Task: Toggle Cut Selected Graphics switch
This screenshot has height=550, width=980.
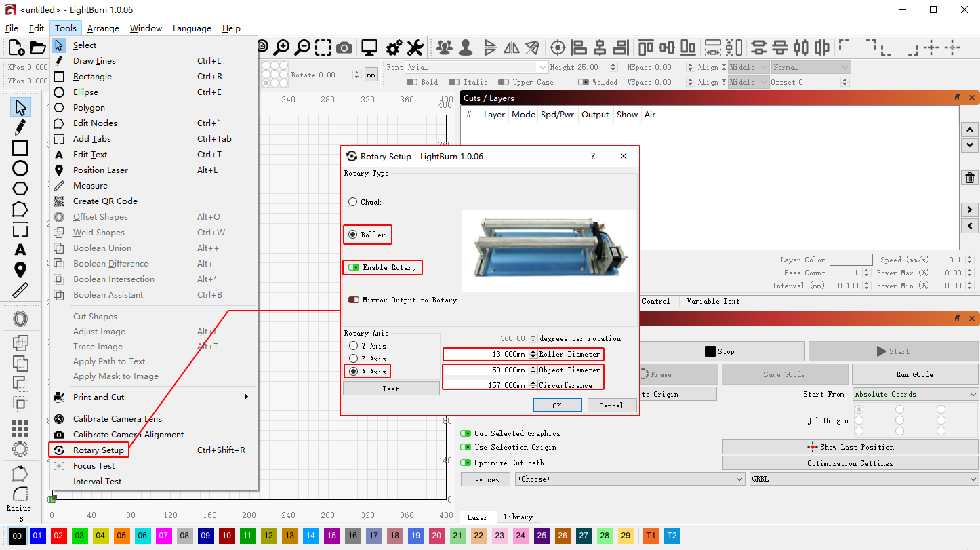Action: pyautogui.click(x=466, y=433)
